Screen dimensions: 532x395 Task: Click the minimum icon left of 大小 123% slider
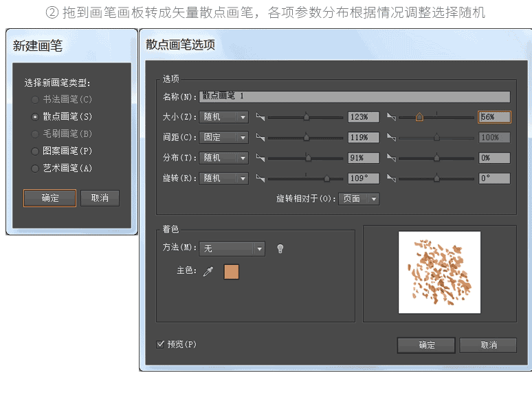(261, 117)
